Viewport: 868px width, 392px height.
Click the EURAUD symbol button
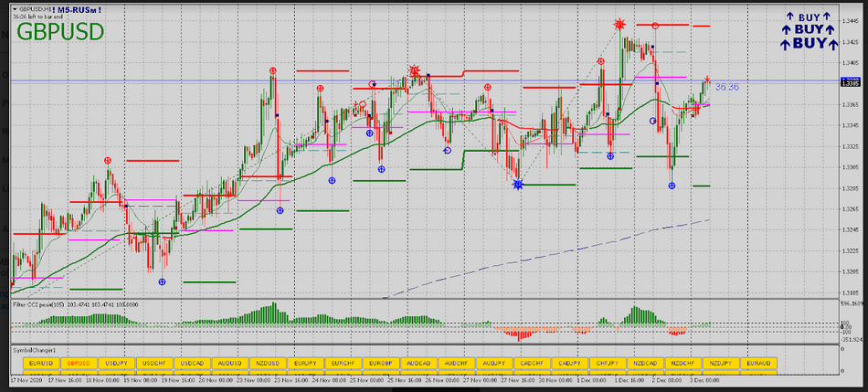click(x=758, y=363)
